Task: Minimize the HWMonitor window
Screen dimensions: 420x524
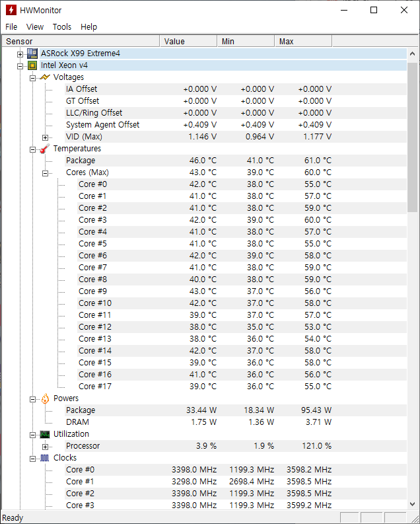Action: point(344,10)
